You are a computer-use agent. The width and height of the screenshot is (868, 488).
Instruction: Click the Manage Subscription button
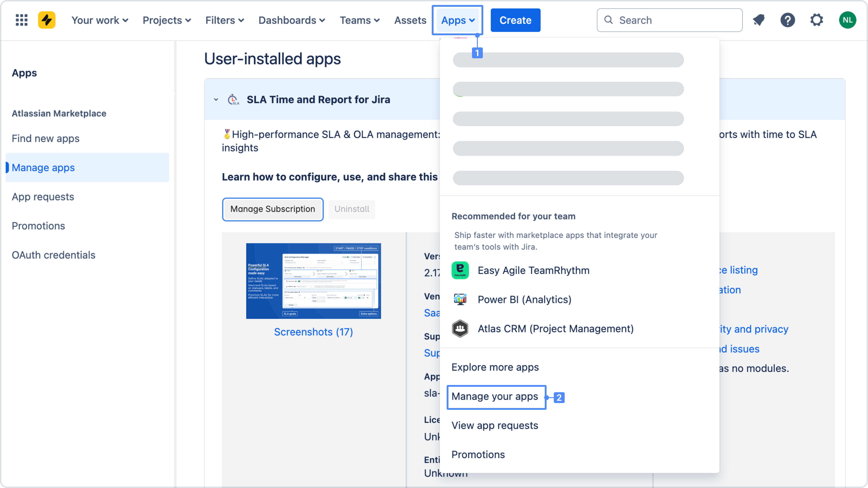(x=273, y=209)
